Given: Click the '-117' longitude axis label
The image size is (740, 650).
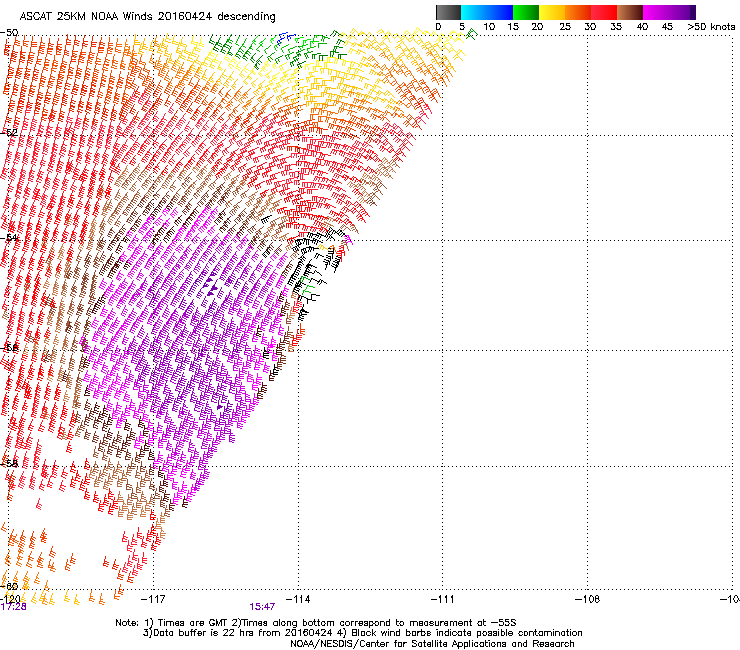Looking at the screenshot, I should (153, 599).
